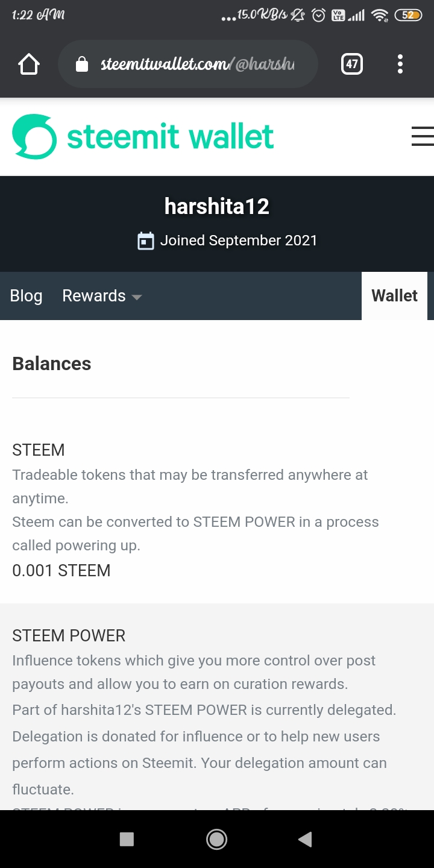Viewport: 434px width, 868px height.
Task: Open the tab switcher showing 47 tabs
Action: (352, 64)
